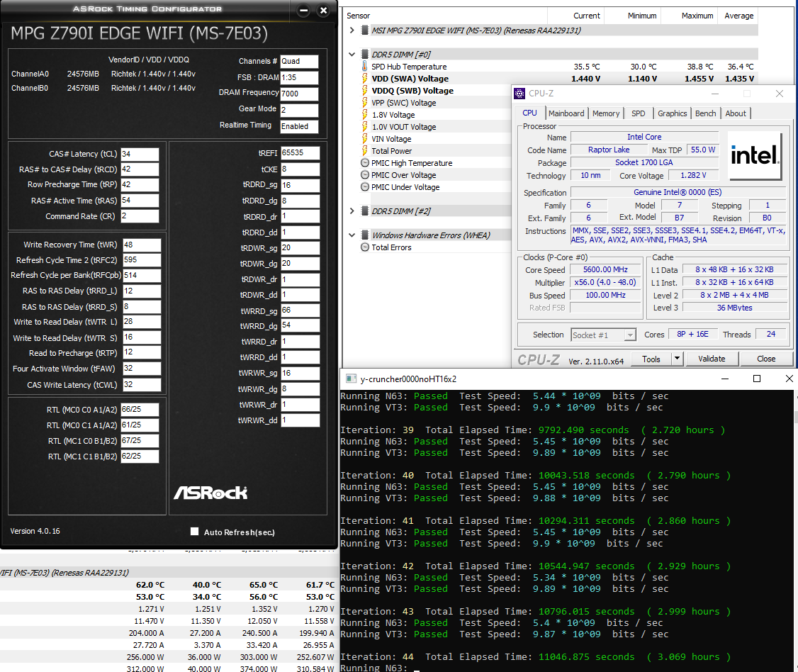Click the PMIC High Temperature status icon
The width and height of the screenshot is (798, 672).
(364, 163)
